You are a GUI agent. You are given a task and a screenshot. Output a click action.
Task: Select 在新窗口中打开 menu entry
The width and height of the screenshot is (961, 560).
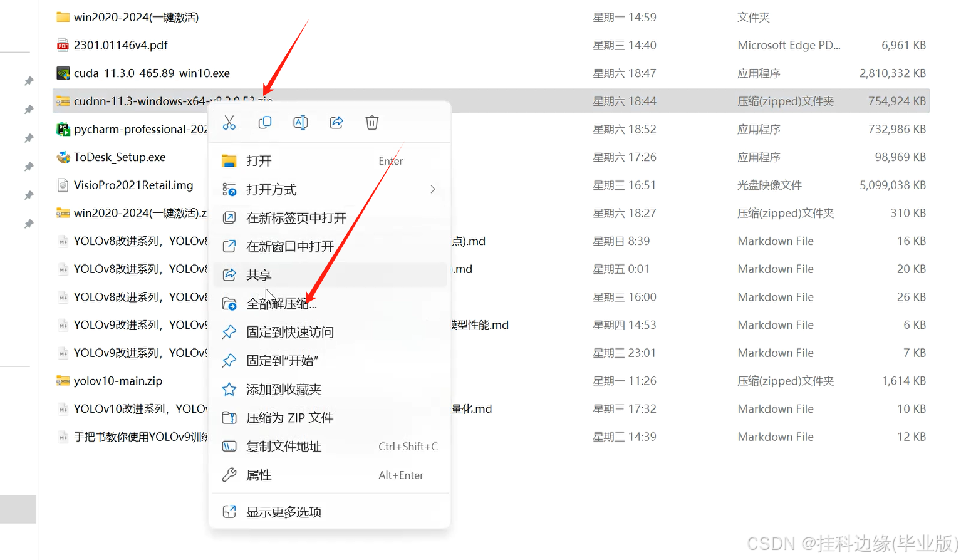[330, 246]
